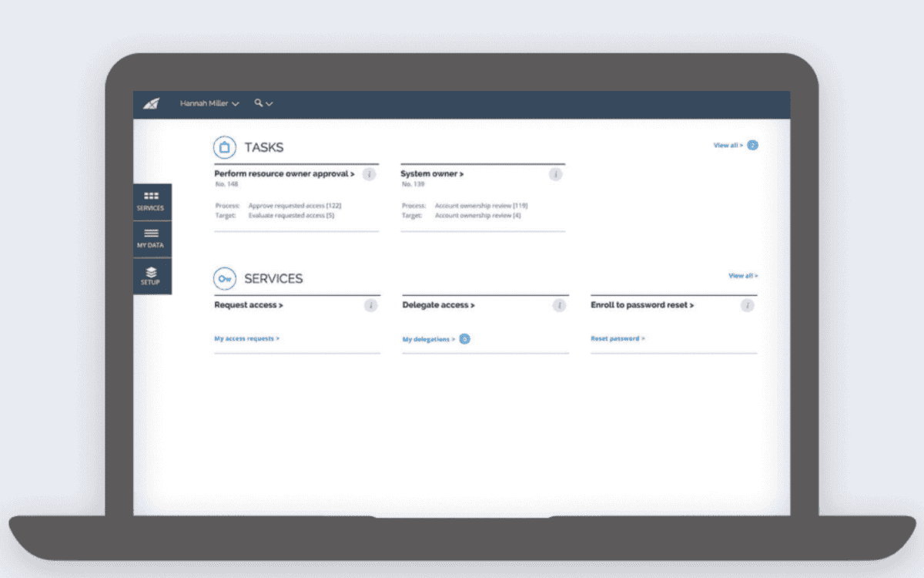The width and height of the screenshot is (924, 578).
Task: Click the Services key icon
Action: (224, 278)
